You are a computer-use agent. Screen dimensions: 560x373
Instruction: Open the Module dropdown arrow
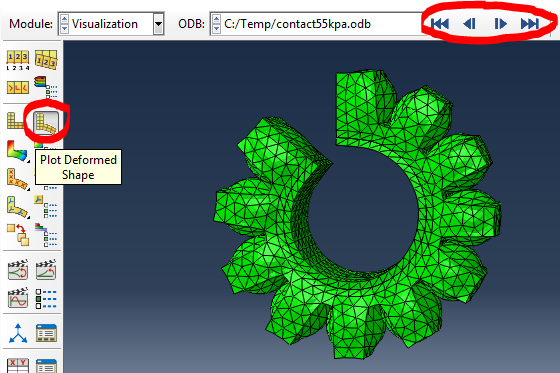pyautogui.click(x=158, y=24)
